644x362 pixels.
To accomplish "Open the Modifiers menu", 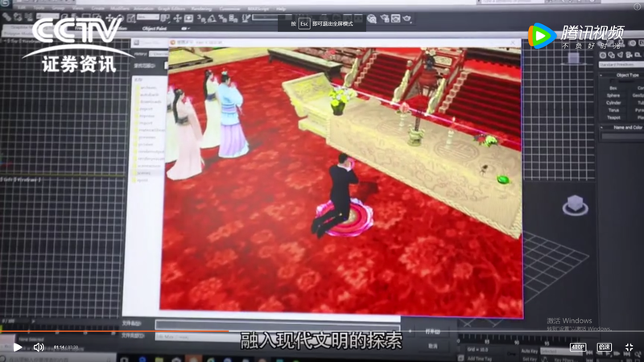I will pos(120,8).
